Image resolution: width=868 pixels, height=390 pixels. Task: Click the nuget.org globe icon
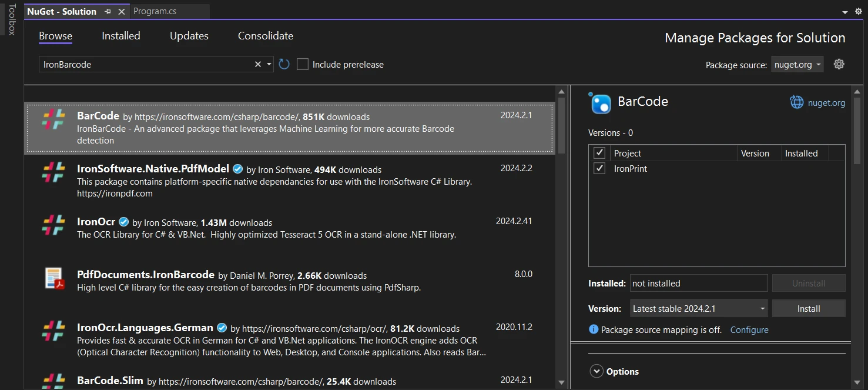pos(796,102)
